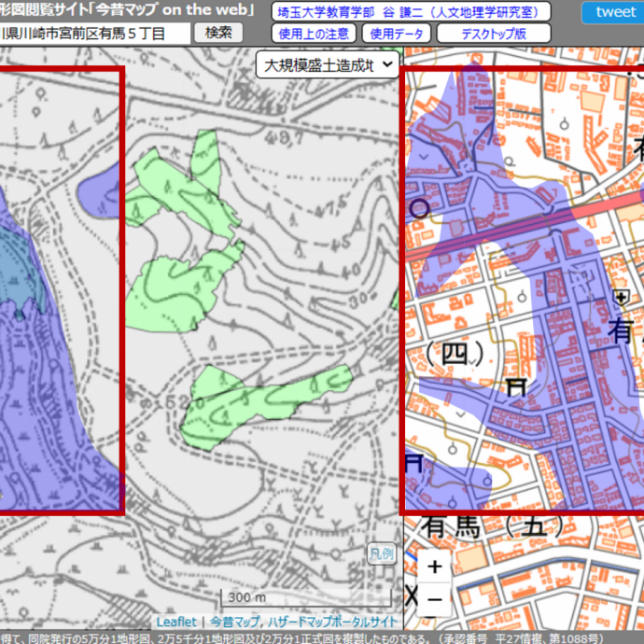Show the 凡例 legend
The height and width of the screenshot is (644, 644).
[x=381, y=553]
